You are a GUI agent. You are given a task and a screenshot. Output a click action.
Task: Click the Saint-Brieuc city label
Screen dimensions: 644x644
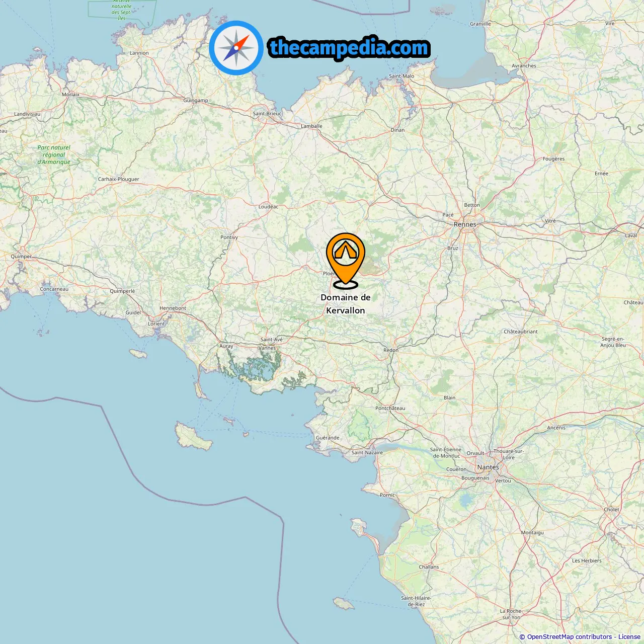coord(267,113)
